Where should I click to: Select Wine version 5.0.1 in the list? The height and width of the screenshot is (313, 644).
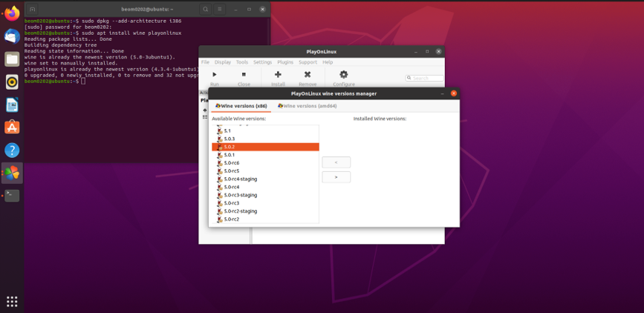click(230, 155)
